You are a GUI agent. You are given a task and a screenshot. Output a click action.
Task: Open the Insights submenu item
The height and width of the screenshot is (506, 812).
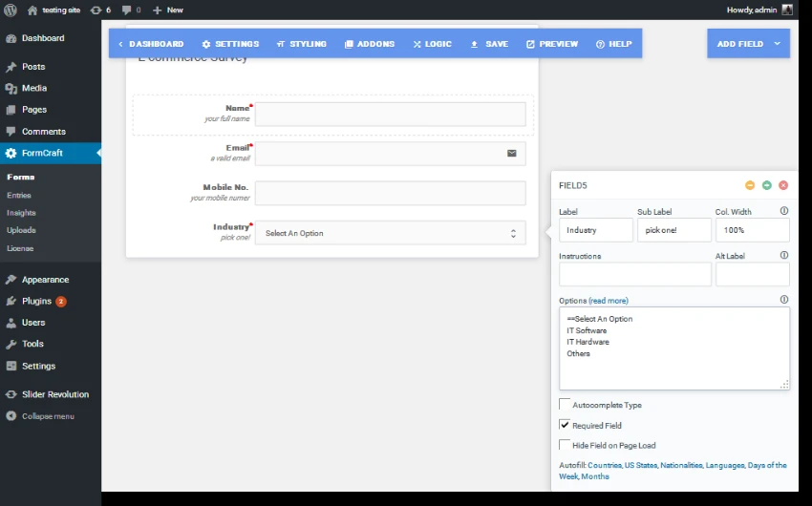[21, 213]
